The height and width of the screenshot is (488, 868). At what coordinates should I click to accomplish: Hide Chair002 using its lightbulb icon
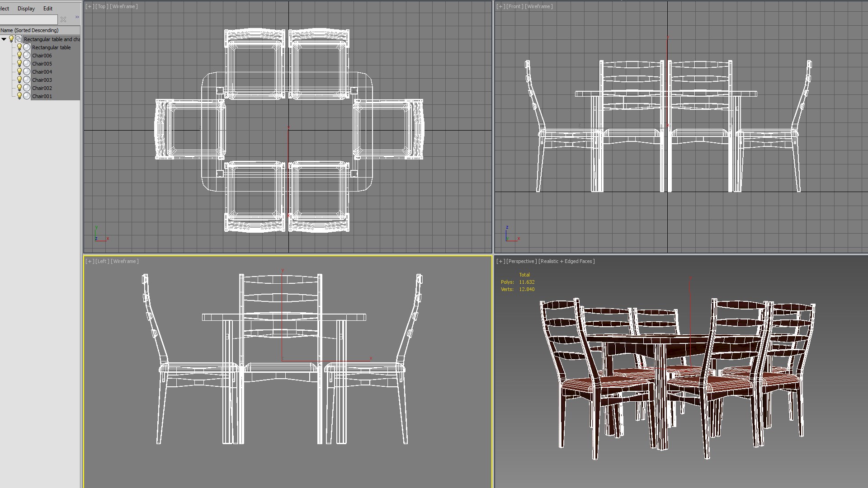19,88
